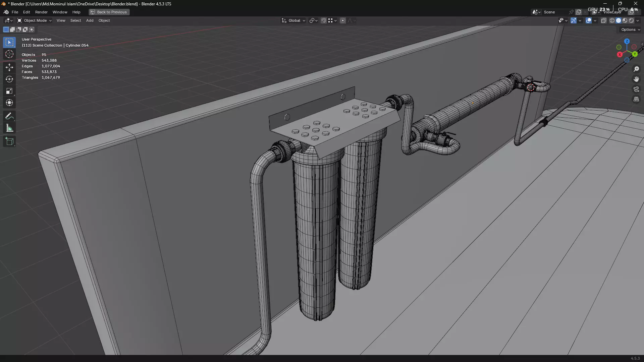Select the Move tool
The height and width of the screenshot is (362, 644).
pyautogui.click(x=9, y=67)
